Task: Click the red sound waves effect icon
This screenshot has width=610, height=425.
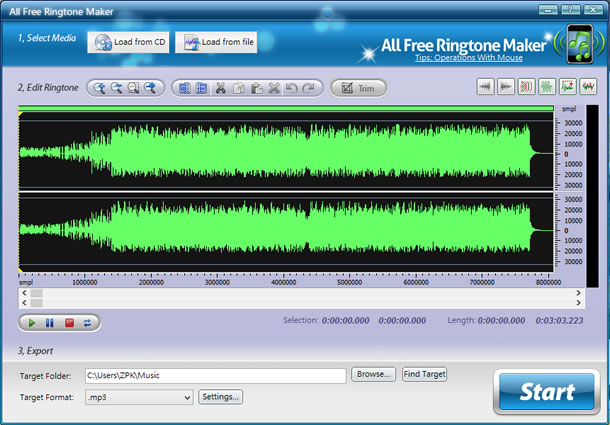Action: (526, 86)
